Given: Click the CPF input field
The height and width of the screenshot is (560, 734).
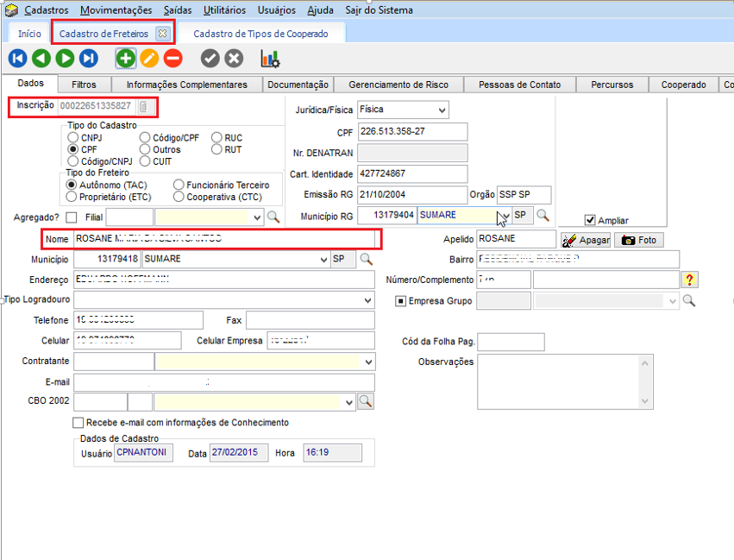Looking at the screenshot, I should point(412,132).
